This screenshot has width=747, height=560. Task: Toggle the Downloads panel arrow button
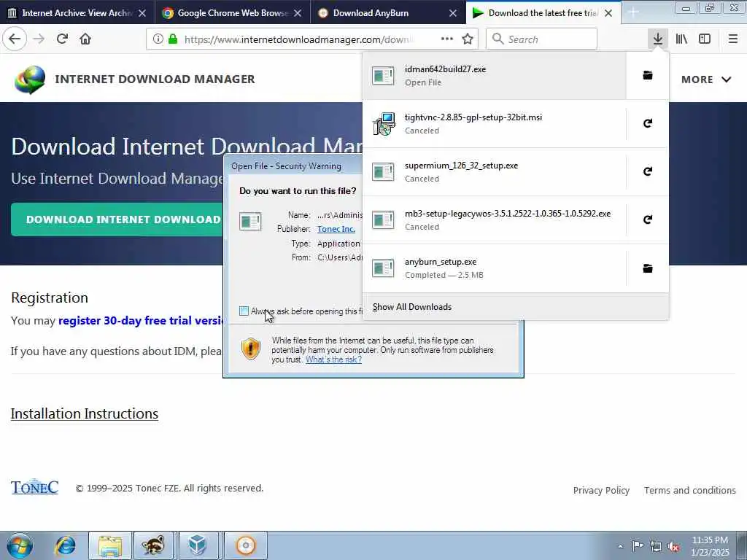point(658,39)
